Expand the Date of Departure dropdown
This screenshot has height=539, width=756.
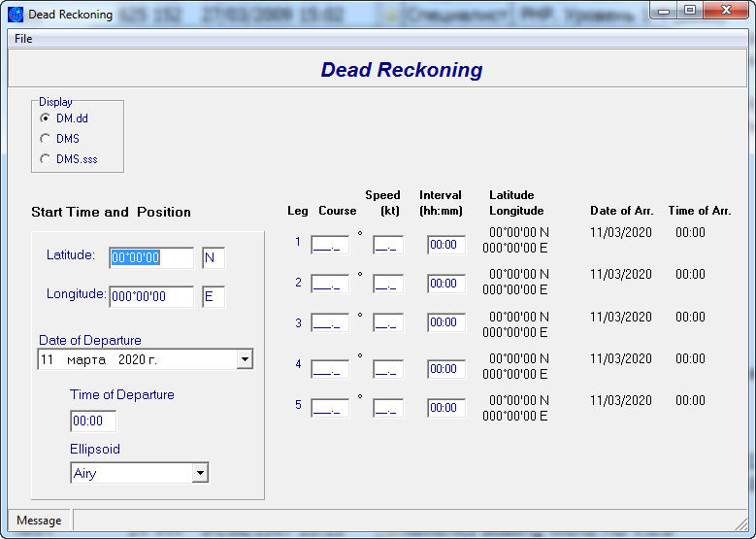(245, 359)
